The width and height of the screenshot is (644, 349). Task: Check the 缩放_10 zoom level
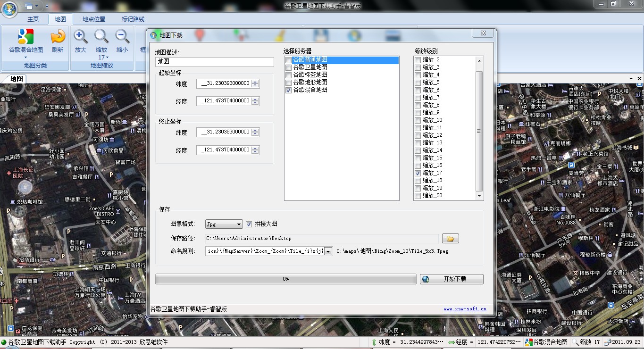point(418,120)
